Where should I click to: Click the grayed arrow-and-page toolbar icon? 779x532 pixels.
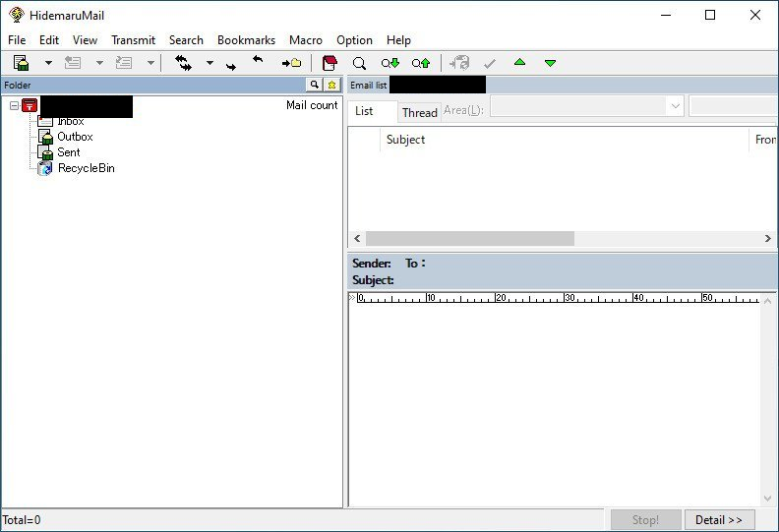coord(459,63)
